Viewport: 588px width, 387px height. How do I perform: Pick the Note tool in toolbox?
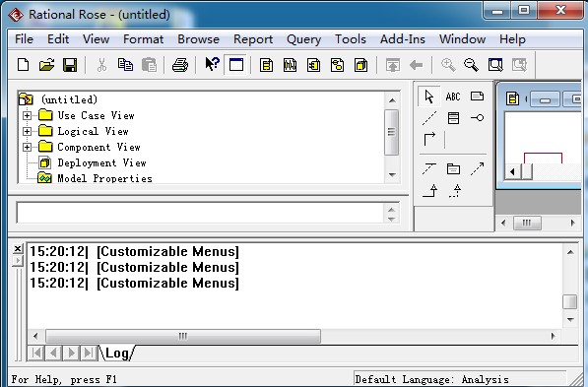tap(477, 97)
